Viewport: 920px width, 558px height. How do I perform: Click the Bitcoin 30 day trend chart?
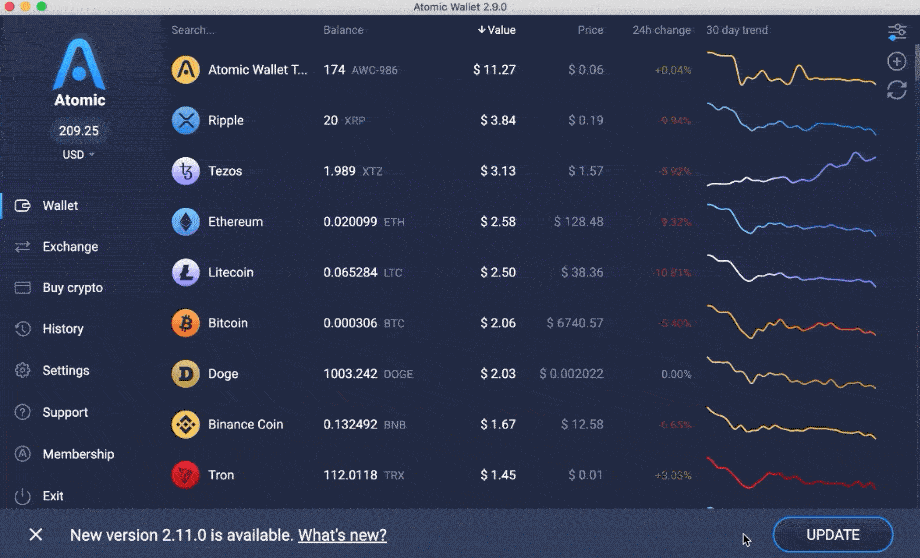791,322
